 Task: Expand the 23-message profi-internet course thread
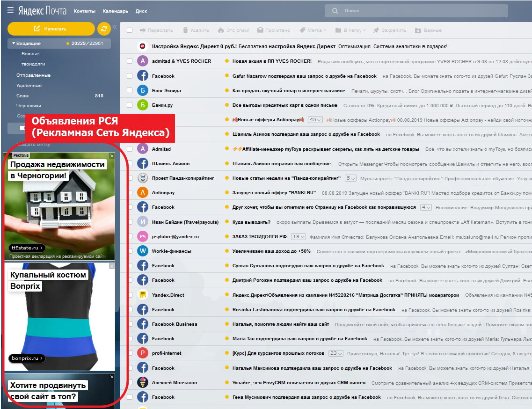[x=336, y=353]
